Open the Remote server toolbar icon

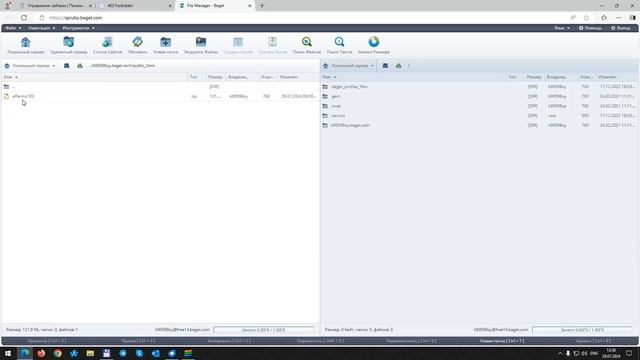[69, 42]
